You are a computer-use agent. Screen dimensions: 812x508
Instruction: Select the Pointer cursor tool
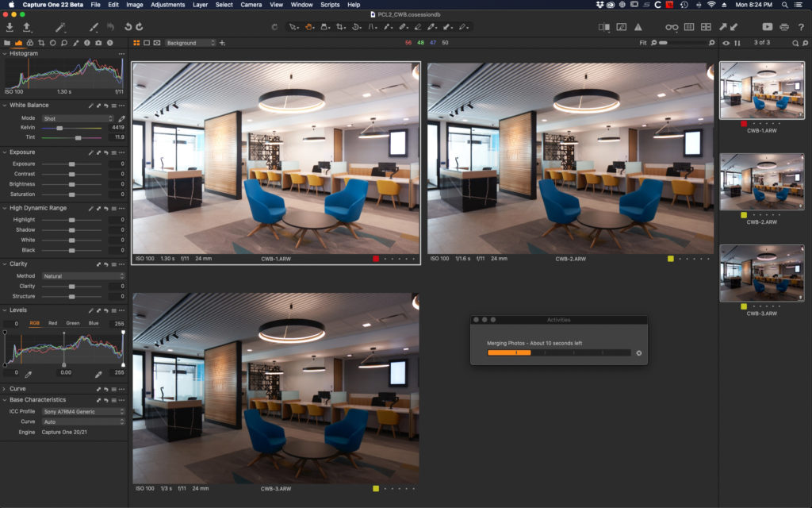click(293, 27)
